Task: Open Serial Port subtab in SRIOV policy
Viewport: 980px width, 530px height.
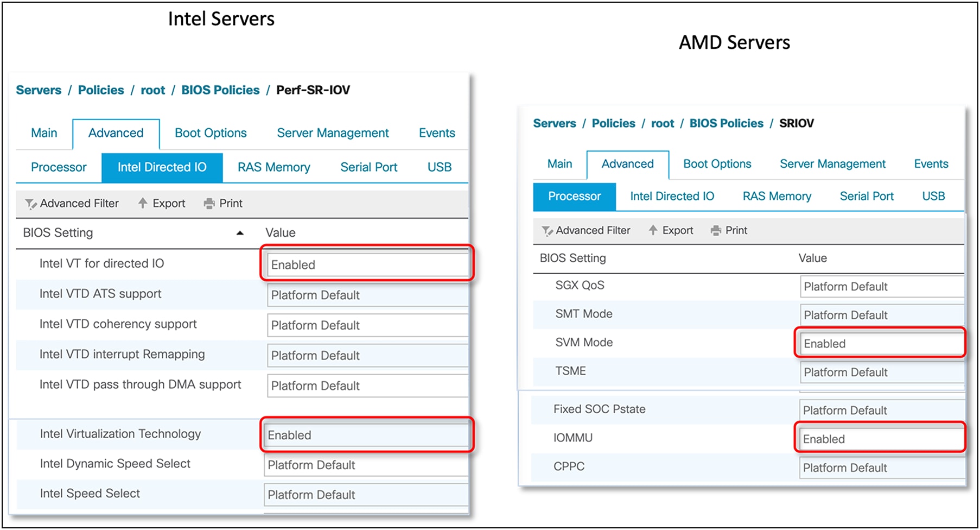Action: point(867,197)
